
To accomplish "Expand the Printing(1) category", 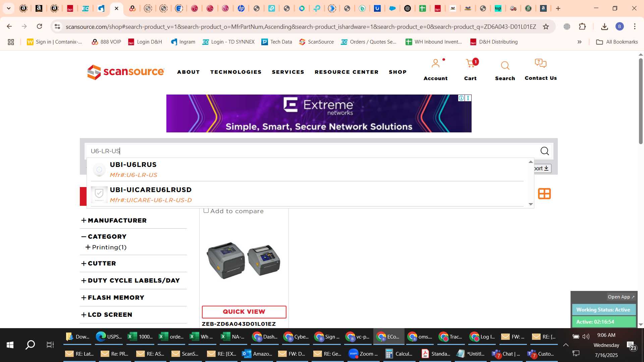I will click(106, 247).
